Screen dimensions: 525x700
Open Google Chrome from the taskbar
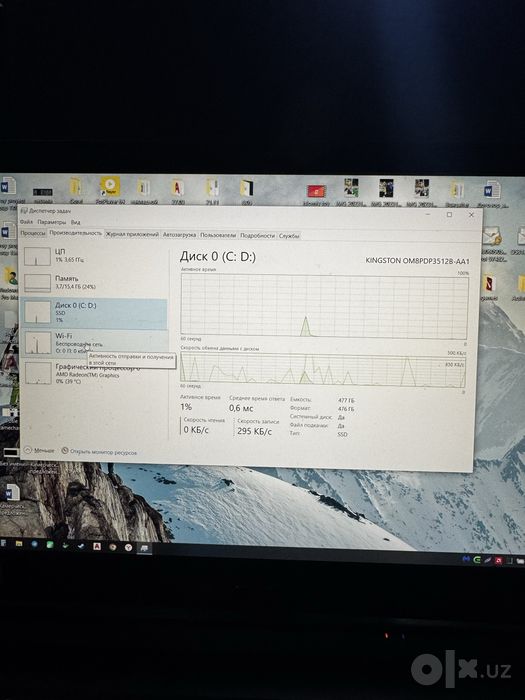(112, 546)
